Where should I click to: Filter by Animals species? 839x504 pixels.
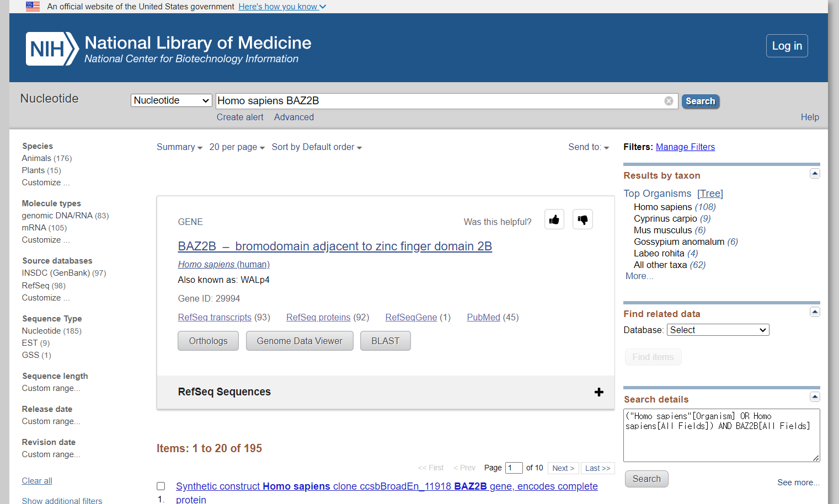click(36, 158)
